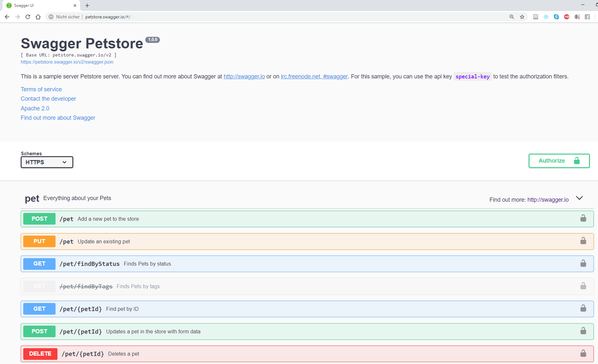Viewport: 598px width, 364px height.
Task: Click the 1.0.0 version badge
Action: pos(152,40)
